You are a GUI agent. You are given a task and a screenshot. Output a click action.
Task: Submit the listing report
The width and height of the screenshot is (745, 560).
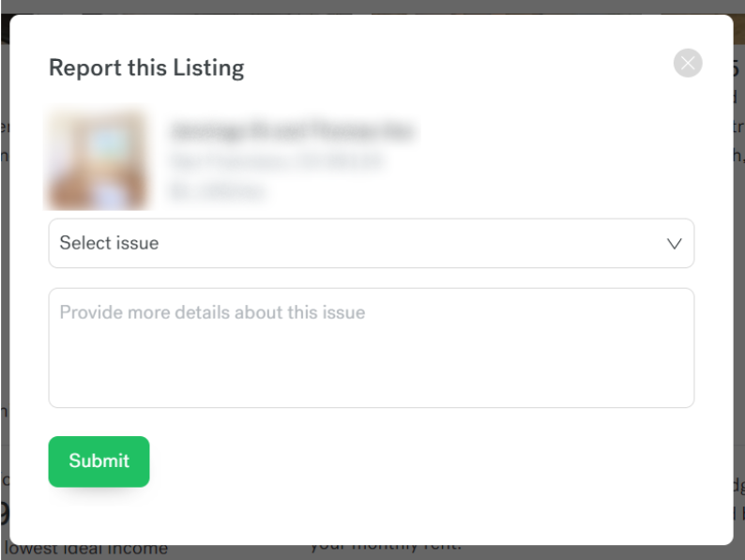pos(99,462)
